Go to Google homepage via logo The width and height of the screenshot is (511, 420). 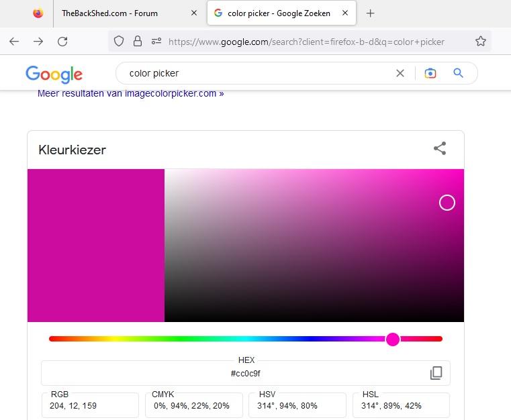pos(54,74)
